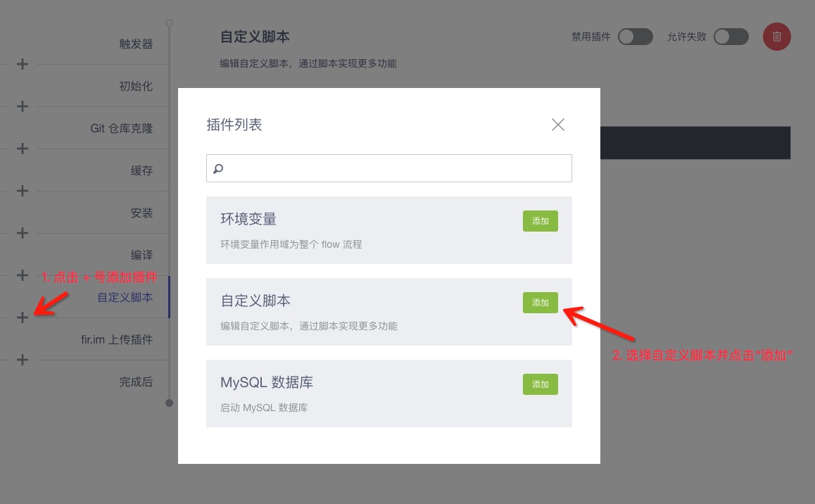Add the 自定义脚本 plugin
Image resolution: width=815 pixels, height=504 pixels.
(540, 303)
